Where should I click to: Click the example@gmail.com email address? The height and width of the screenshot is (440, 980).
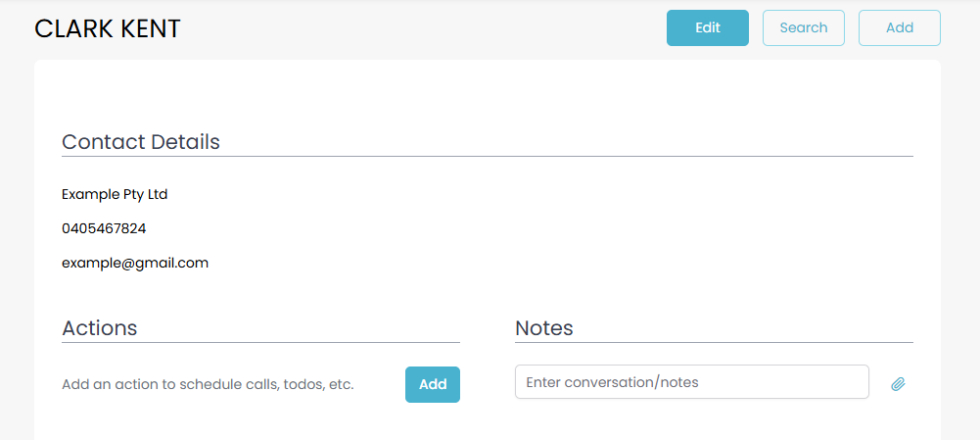point(135,263)
